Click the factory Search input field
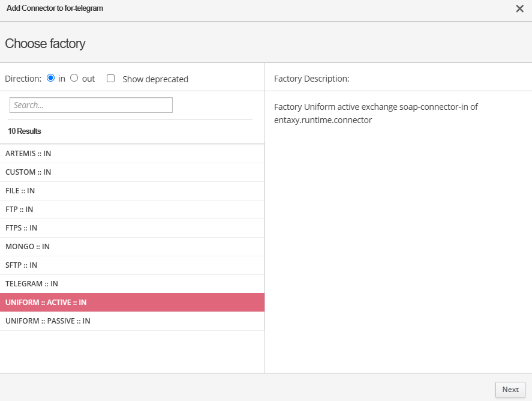Screen dimensions: 532x401 click(x=91, y=105)
